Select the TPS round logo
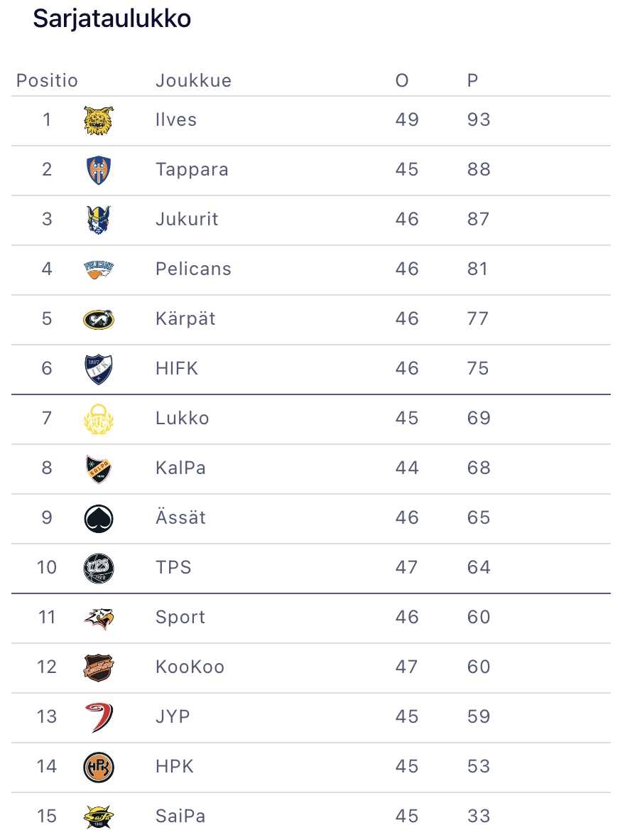 pyautogui.click(x=98, y=568)
